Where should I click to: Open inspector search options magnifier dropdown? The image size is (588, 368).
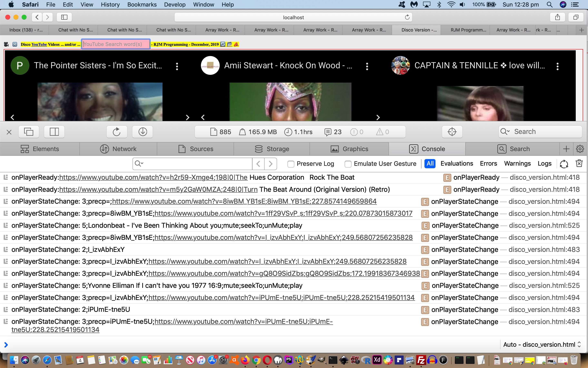point(505,132)
